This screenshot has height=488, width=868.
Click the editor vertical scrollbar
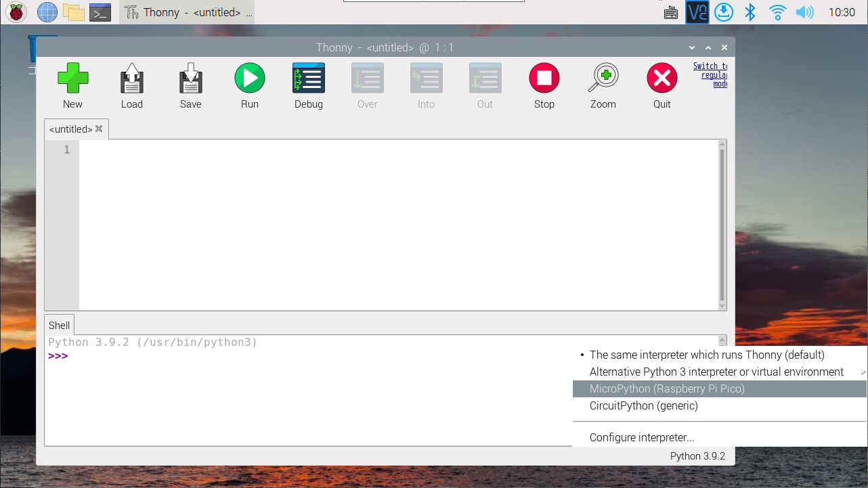[722, 225]
